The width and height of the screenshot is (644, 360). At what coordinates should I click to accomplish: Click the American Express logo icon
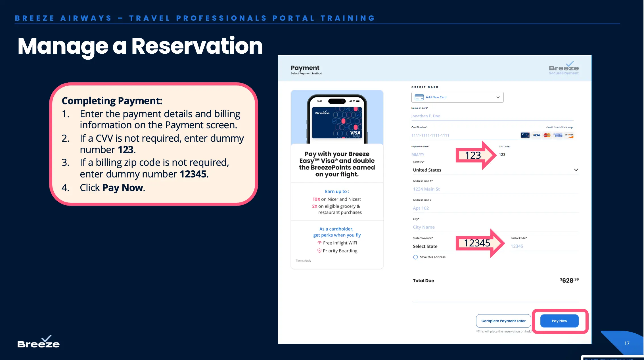click(x=558, y=135)
